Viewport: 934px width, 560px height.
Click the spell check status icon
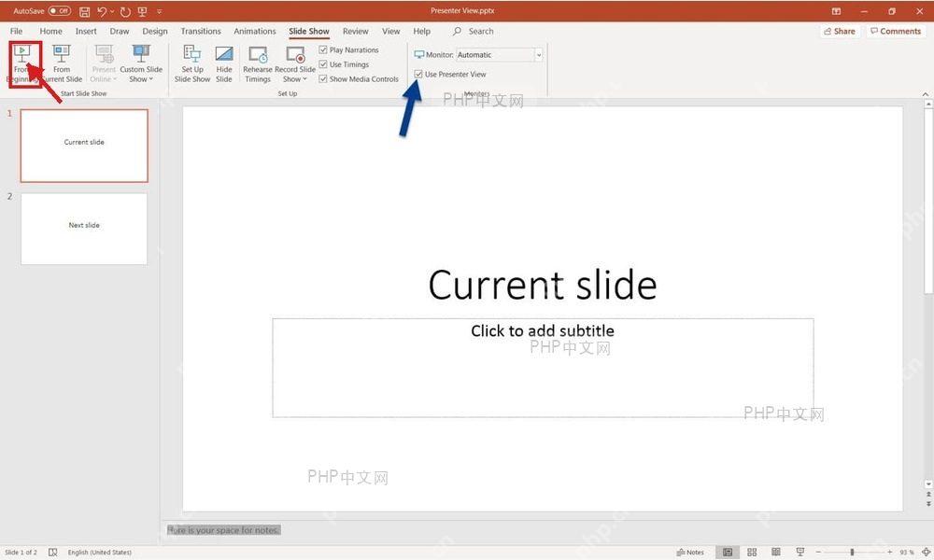[53, 553]
